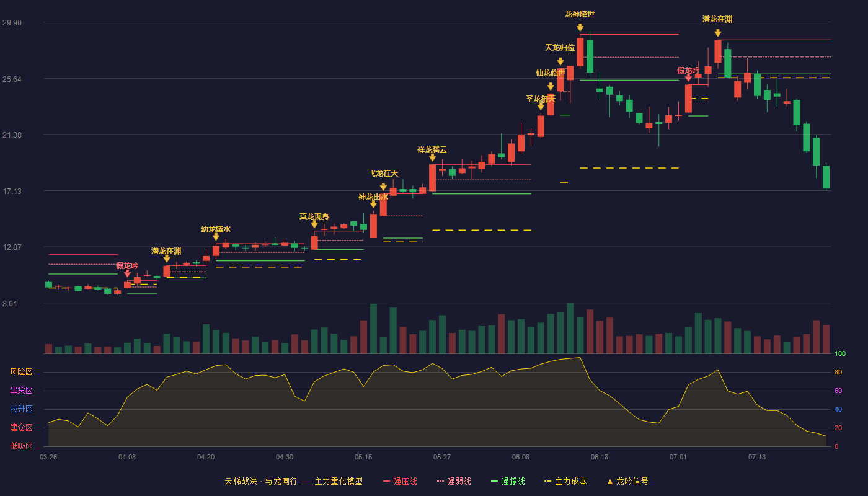Click the 21.38 price axis label
The image size is (868, 496).
[12, 135]
